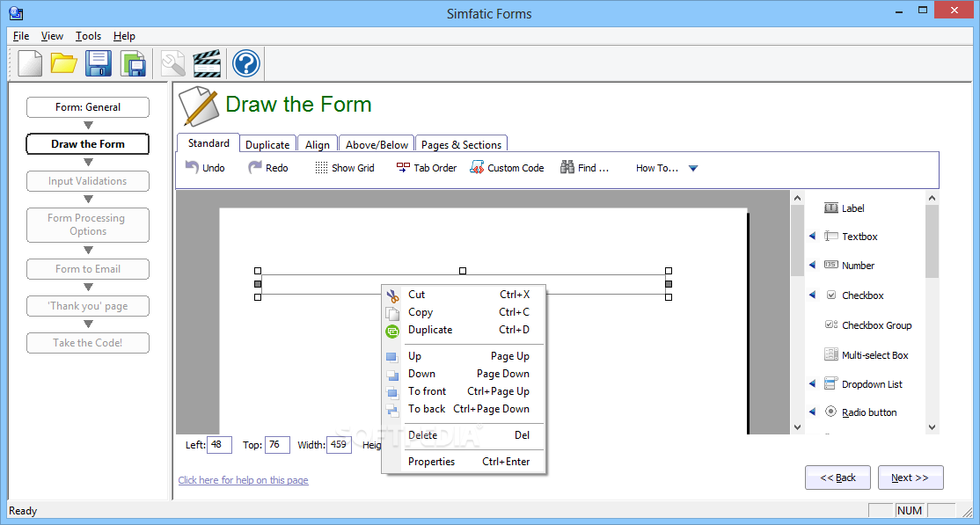Image resolution: width=980 pixels, height=525 pixels.
Task: Choose Down from the context menu
Action: coord(464,373)
